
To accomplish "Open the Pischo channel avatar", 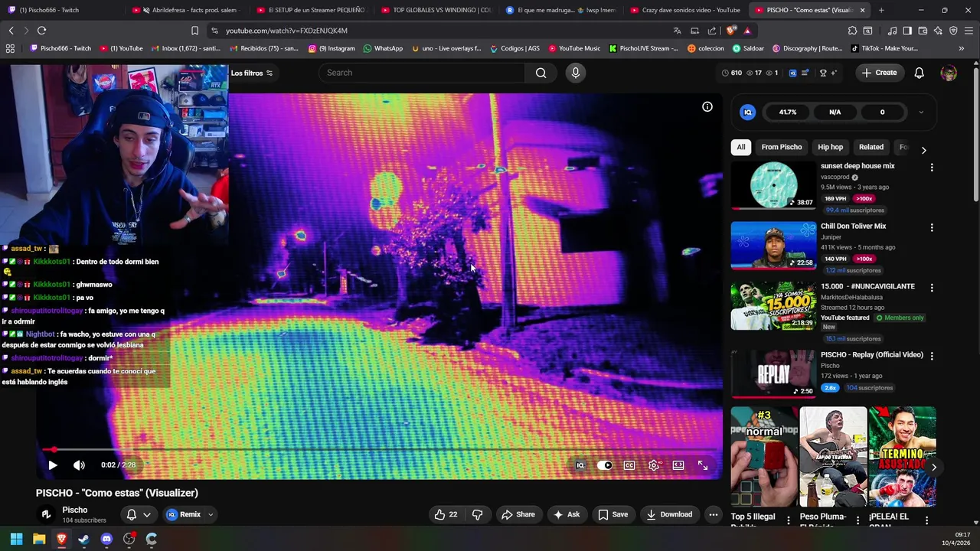I will (46, 514).
